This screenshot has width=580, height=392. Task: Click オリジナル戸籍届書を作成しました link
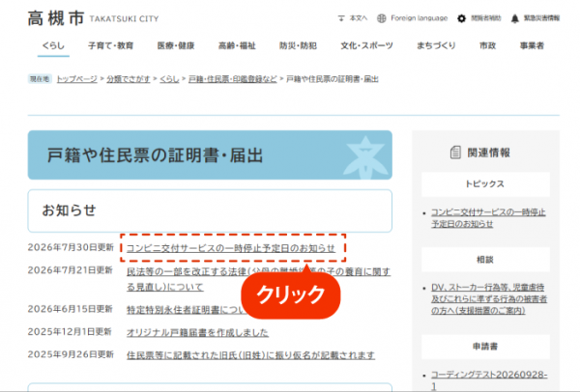pos(197,332)
